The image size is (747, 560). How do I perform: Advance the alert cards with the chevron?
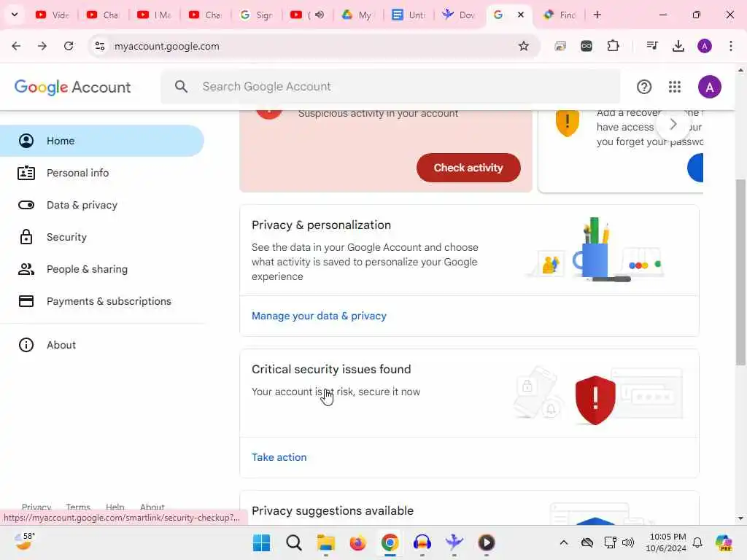pos(673,125)
